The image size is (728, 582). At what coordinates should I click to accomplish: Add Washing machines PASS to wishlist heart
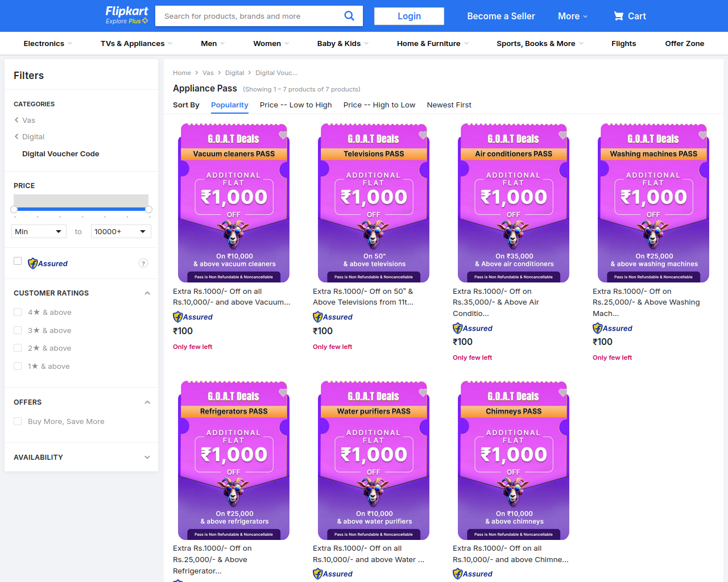[x=702, y=135]
